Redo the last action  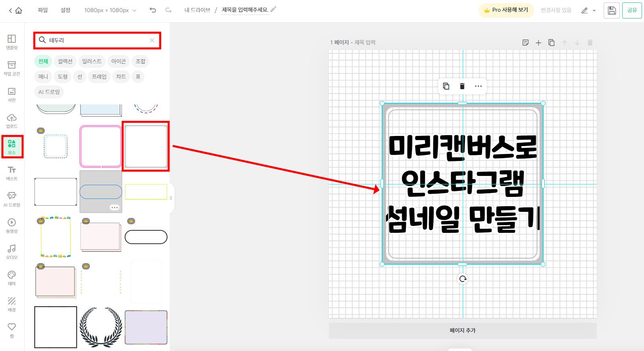(x=168, y=10)
